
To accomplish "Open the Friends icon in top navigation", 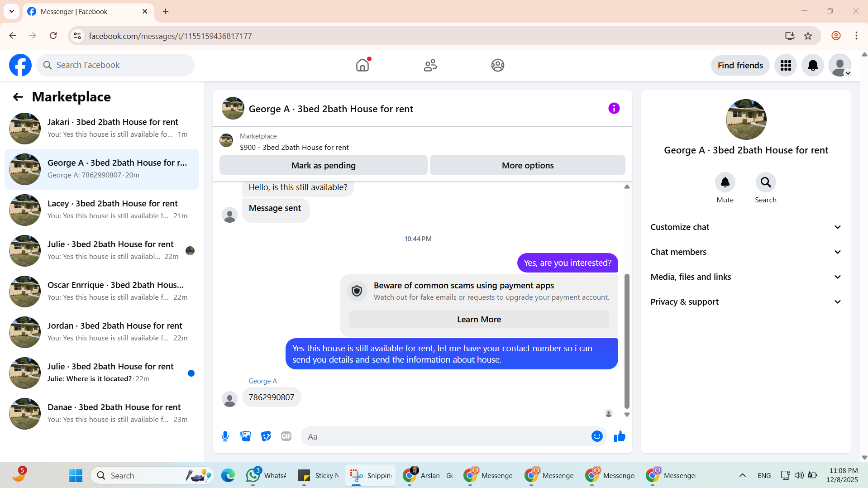I will [x=430, y=65].
